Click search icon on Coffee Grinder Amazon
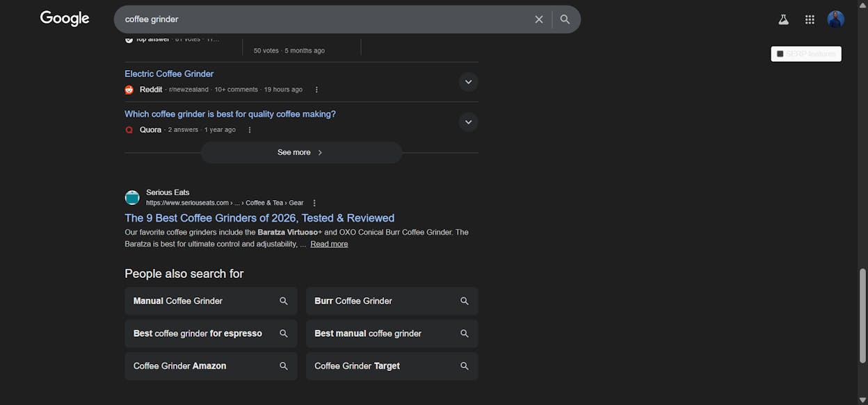 click(x=284, y=366)
